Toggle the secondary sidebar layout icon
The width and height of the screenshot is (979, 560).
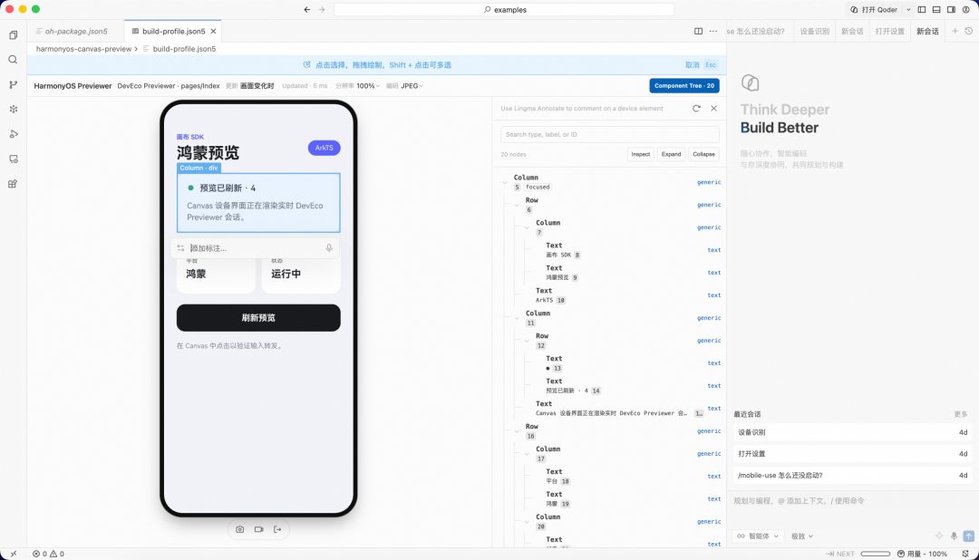pyautogui.click(x=952, y=9)
